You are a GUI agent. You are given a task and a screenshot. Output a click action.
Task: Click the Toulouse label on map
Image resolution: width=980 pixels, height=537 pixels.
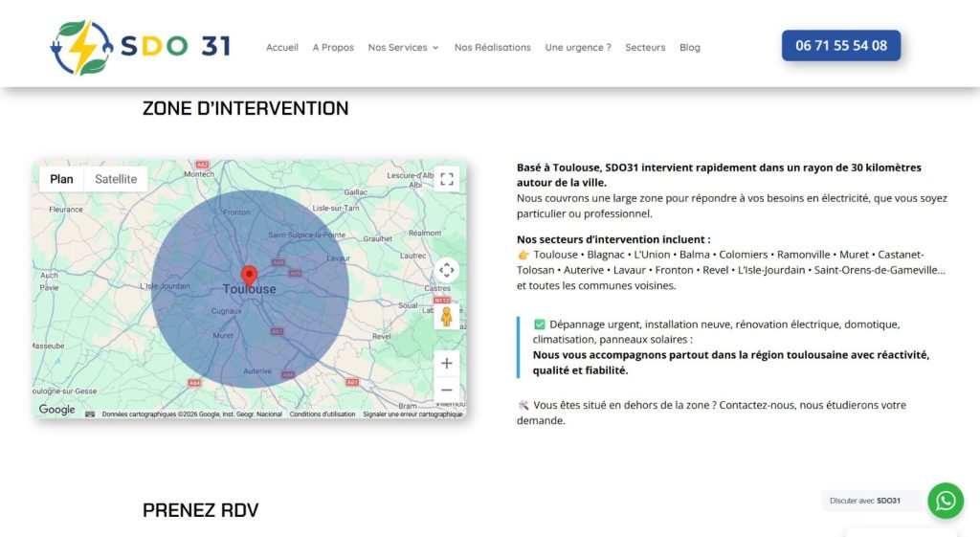[250, 289]
